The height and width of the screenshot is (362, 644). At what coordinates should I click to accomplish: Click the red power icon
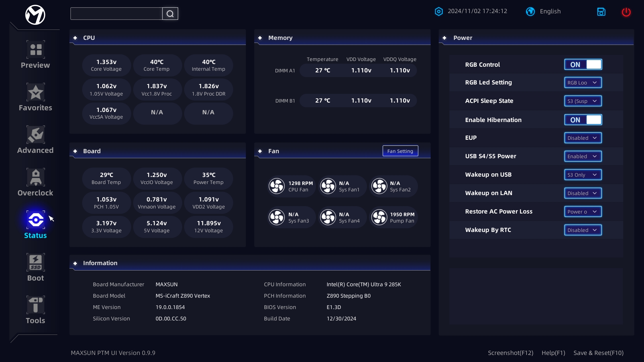(626, 12)
